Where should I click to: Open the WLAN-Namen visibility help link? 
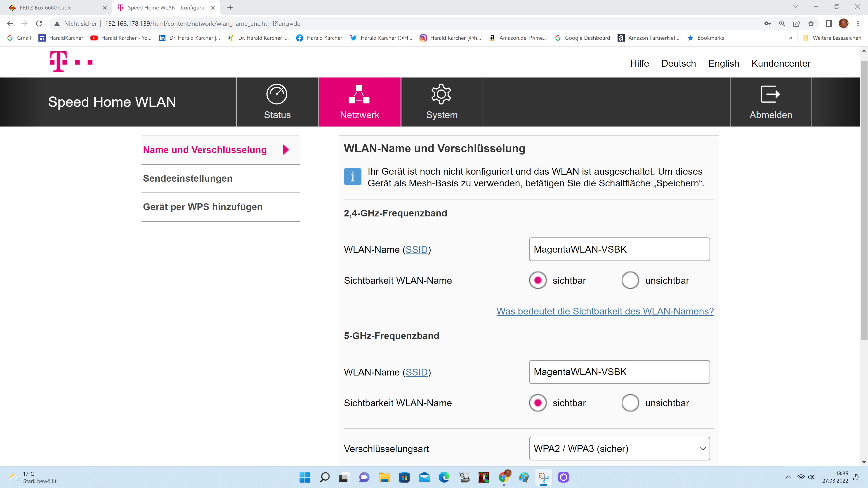[605, 311]
